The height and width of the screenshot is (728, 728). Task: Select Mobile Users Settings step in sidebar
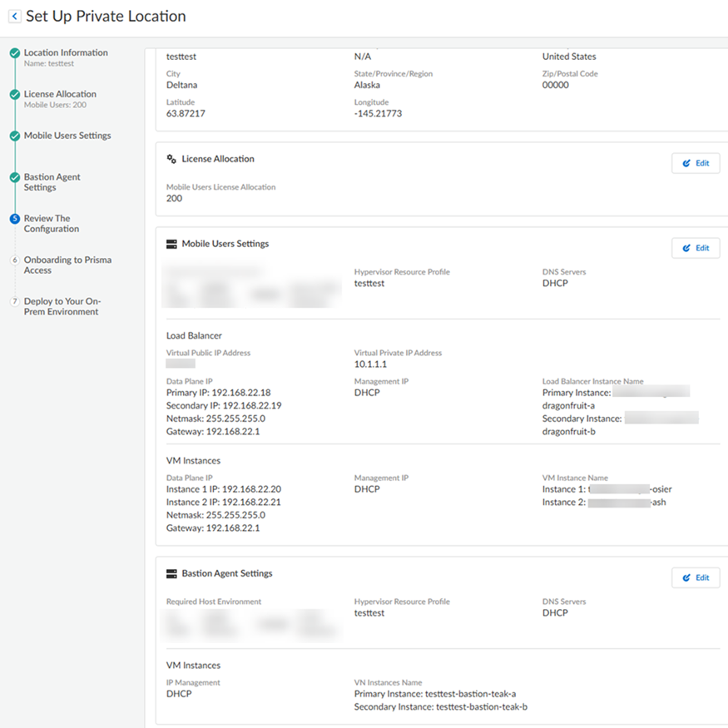tap(67, 136)
